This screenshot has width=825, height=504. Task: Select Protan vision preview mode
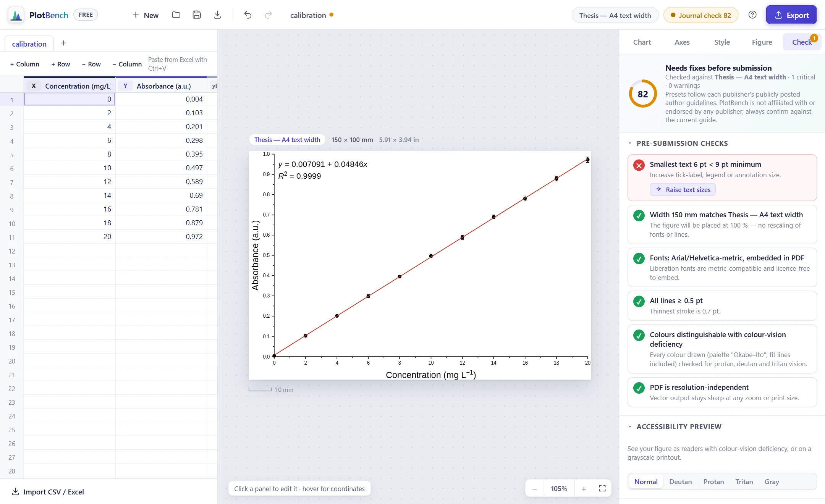tap(713, 482)
